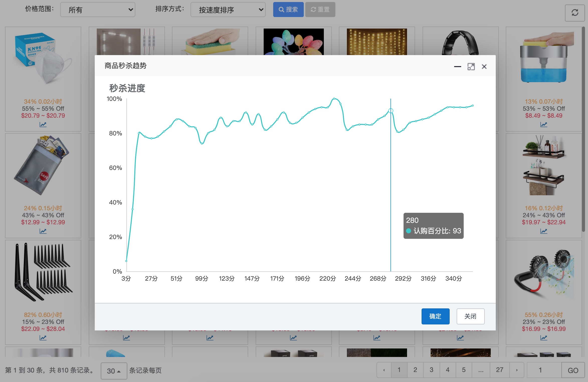The width and height of the screenshot is (588, 382).
Task: Go to page 3
Action: [x=431, y=370]
